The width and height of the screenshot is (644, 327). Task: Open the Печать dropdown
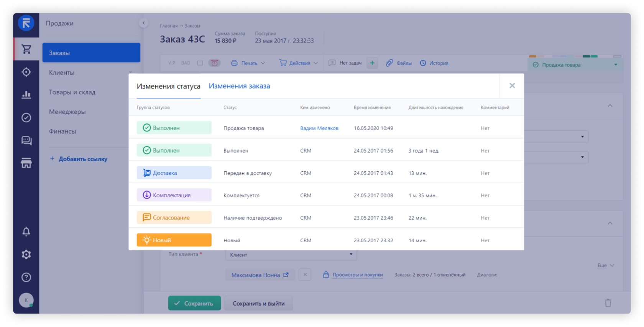[x=248, y=63]
